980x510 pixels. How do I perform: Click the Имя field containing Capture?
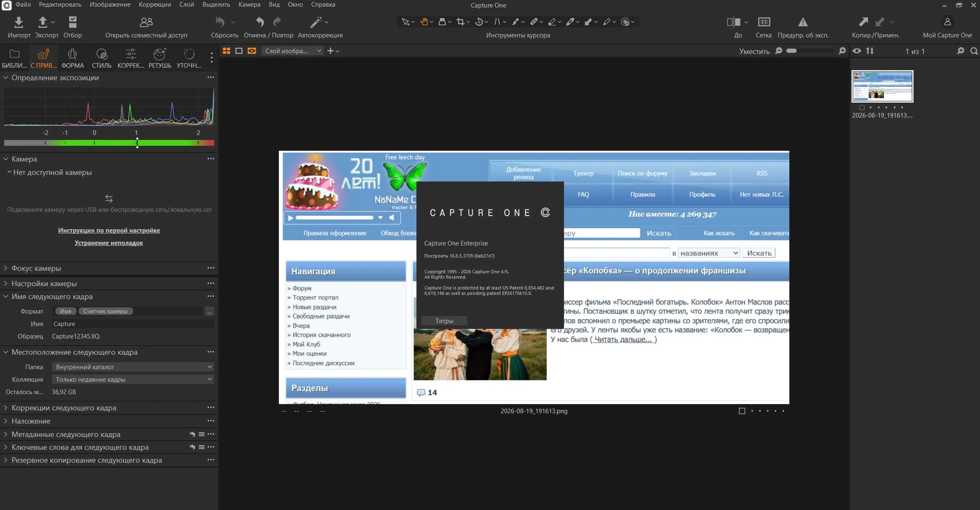[x=133, y=324]
